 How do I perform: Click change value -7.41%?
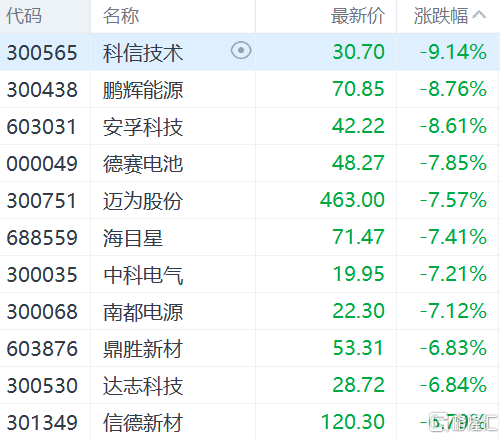(x=453, y=237)
